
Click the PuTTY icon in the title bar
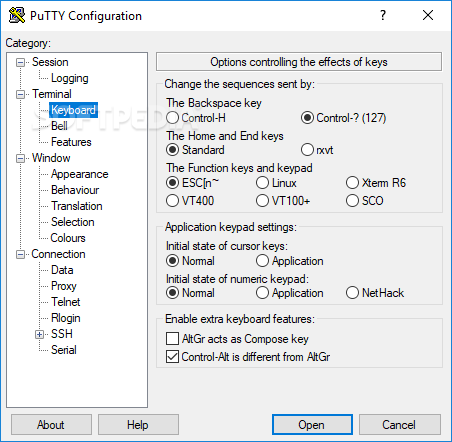[x=17, y=15]
